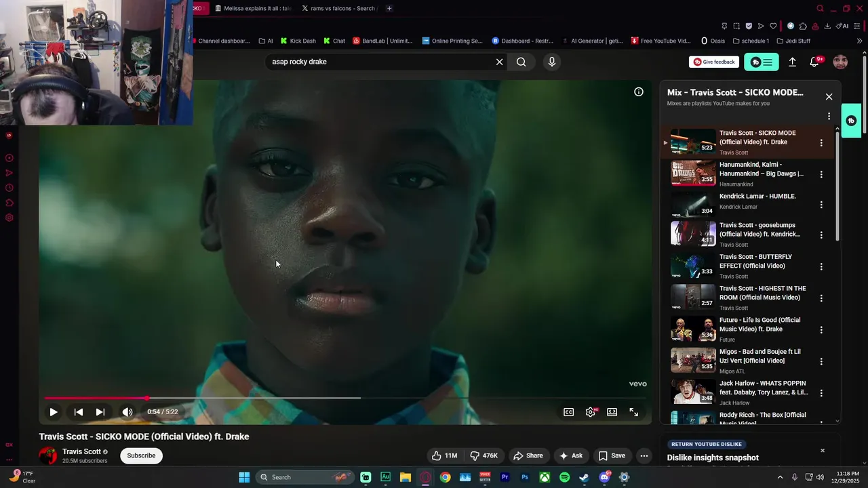Open the YouTube account avatar menu

840,62
